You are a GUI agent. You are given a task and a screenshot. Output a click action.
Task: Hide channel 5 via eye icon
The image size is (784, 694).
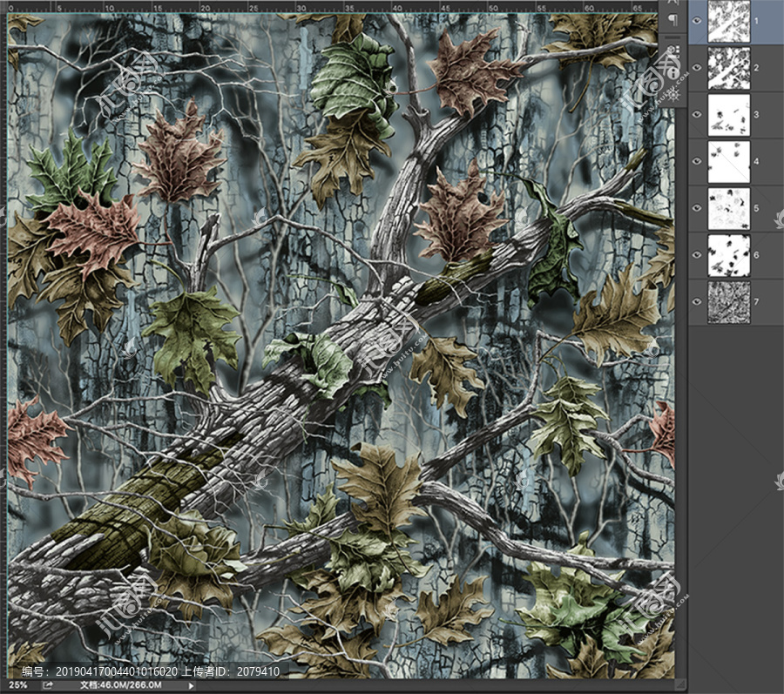tap(697, 208)
